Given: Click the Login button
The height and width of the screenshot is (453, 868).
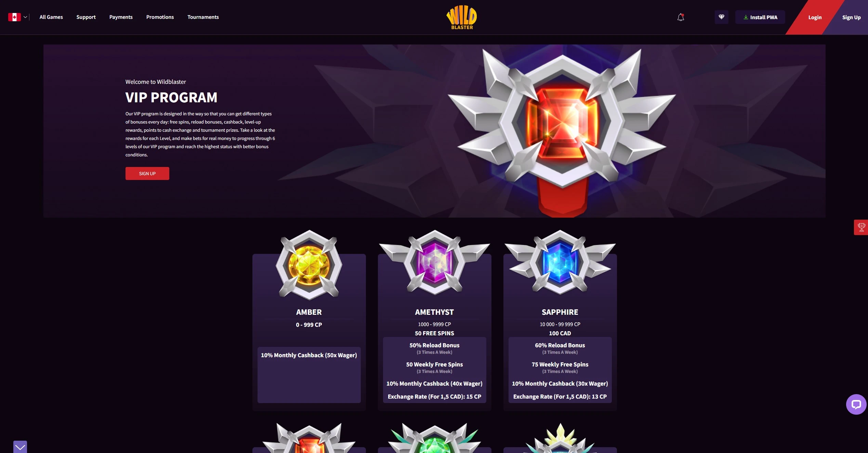Looking at the screenshot, I should tap(815, 17).
